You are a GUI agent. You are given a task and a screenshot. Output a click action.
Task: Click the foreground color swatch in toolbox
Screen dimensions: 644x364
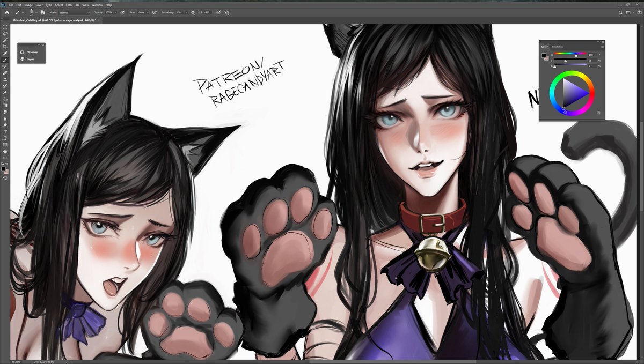click(x=4, y=168)
